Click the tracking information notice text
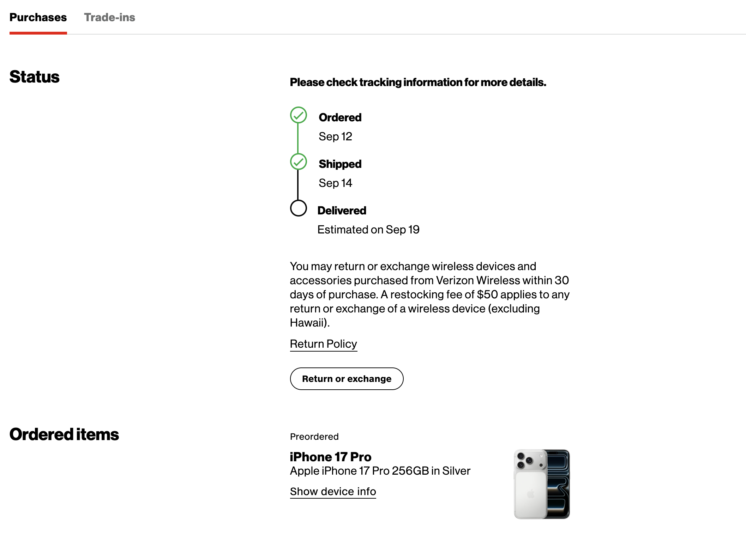 (418, 82)
